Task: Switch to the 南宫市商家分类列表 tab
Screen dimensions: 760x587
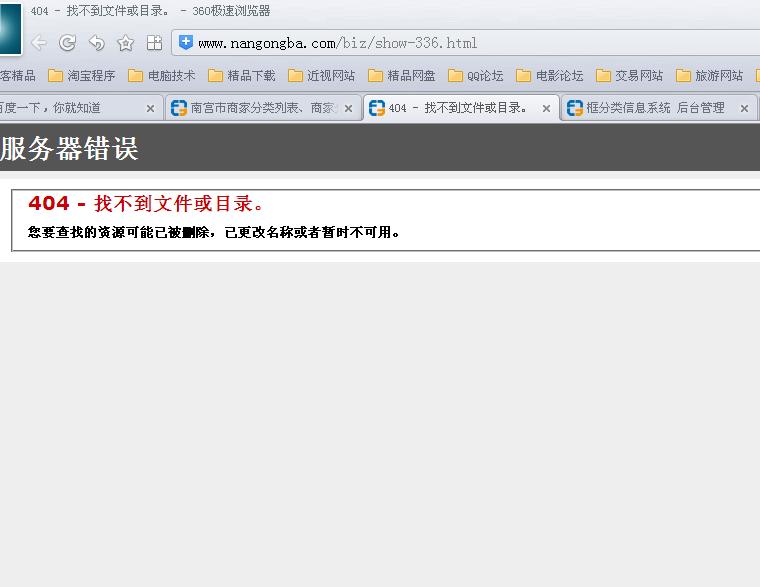Action: coord(254,108)
